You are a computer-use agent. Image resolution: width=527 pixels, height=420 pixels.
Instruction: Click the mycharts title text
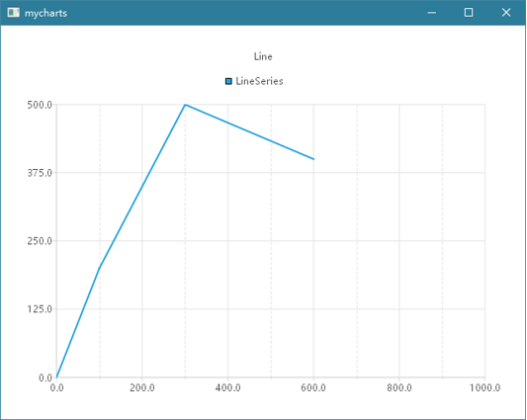pos(45,13)
